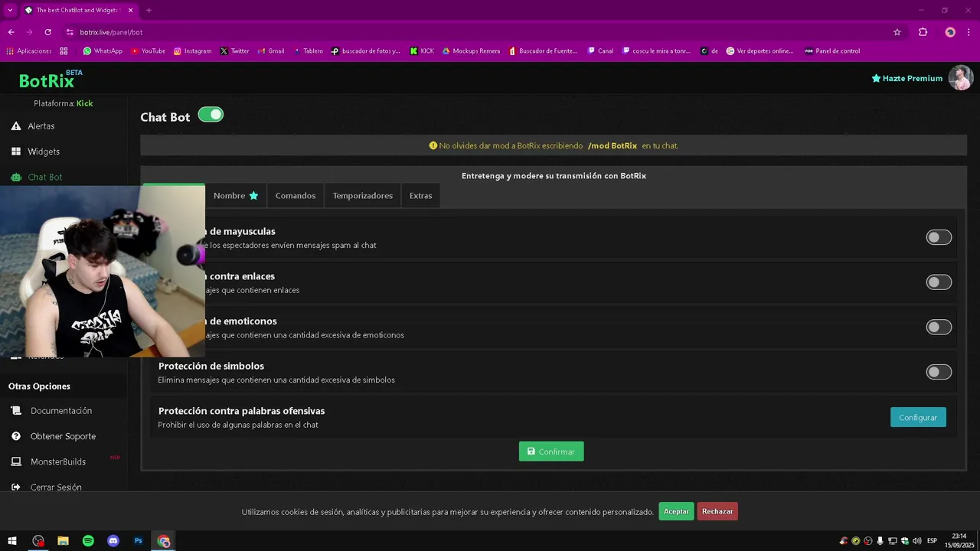Enable the Protección de simbolos toggle

[939, 372]
